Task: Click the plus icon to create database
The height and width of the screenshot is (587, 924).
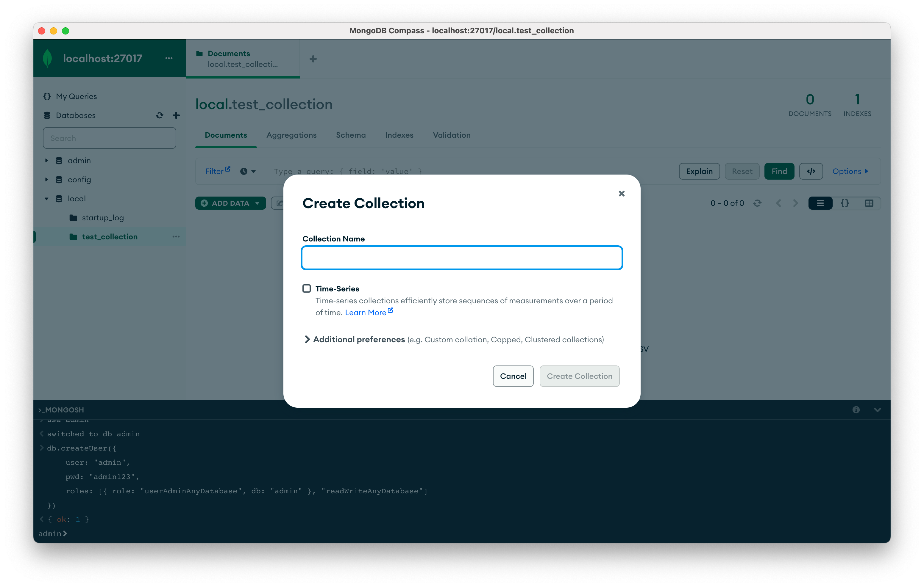Action: point(176,115)
